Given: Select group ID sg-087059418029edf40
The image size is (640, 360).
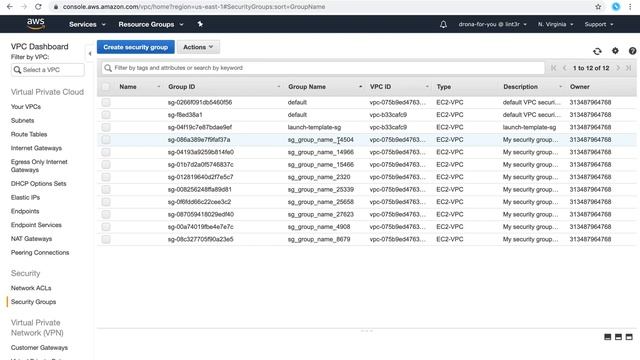Looking at the screenshot, I should click(201, 214).
